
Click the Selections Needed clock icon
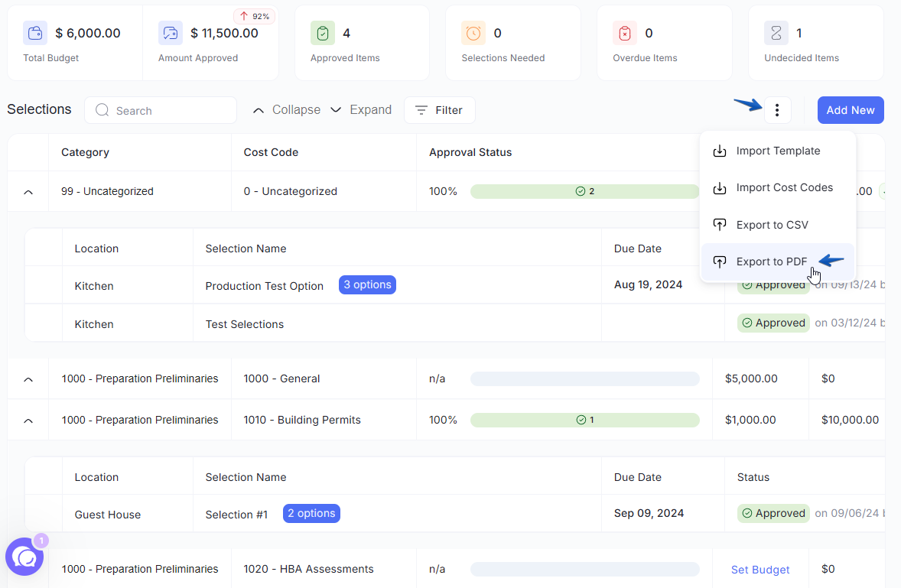coord(473,34)
